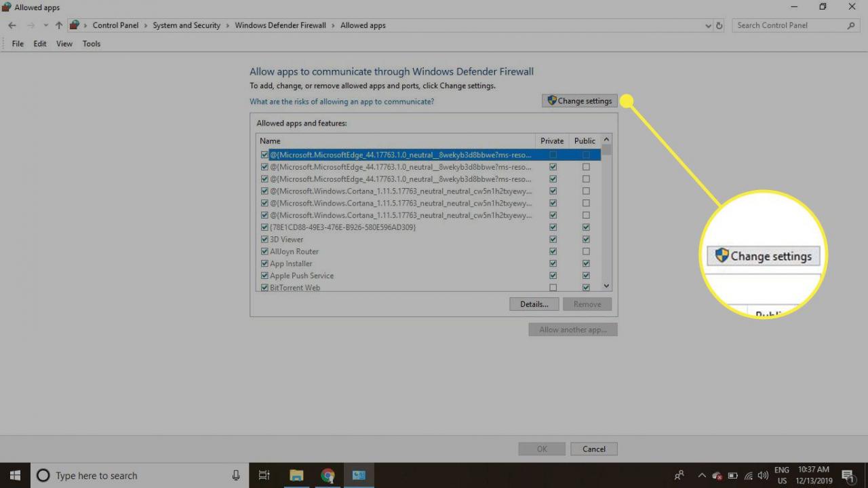This screenshot has width=868, height=488.
Task: Open the Action Center notifications icon
Action: click(x=848, y=475)
